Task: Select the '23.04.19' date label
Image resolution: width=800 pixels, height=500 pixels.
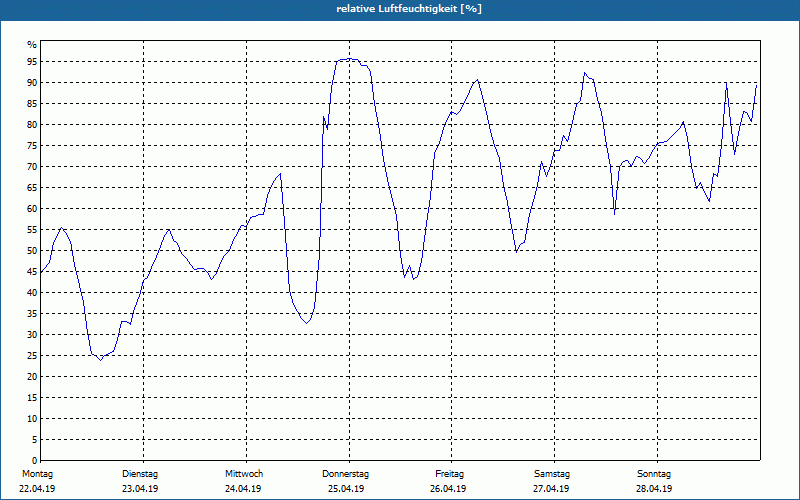Action: pyautogui.click(x=140, y=489)
